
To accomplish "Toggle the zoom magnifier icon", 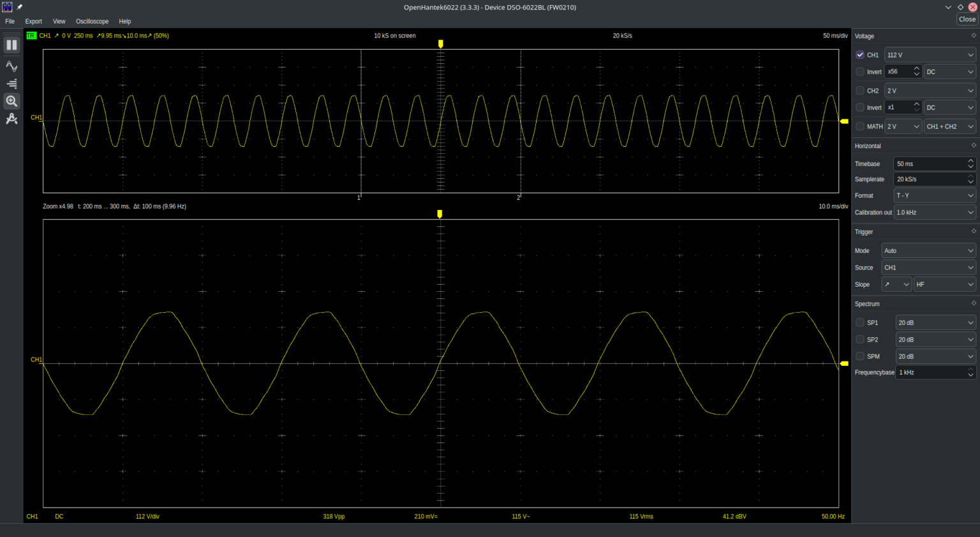I will coord(11,101).
